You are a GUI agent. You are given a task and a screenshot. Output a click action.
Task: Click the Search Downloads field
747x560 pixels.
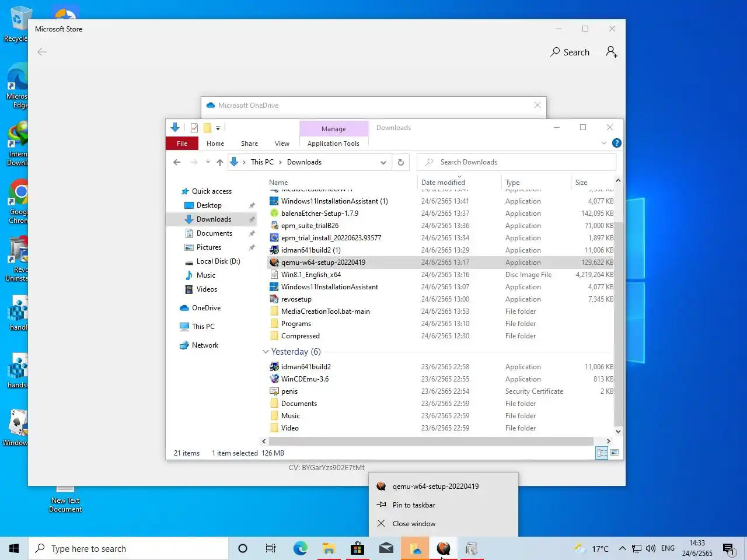pyautogui.click(x=516, y=162)
